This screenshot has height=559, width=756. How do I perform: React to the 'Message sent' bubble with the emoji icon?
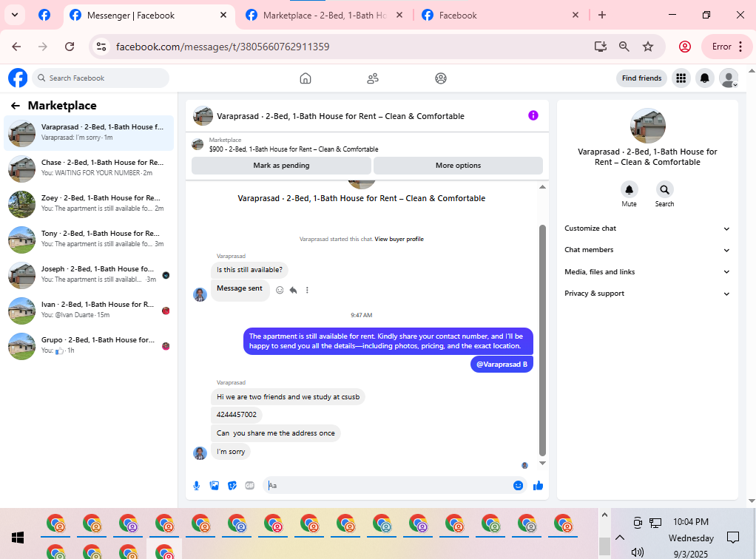(x=280, y=290)
